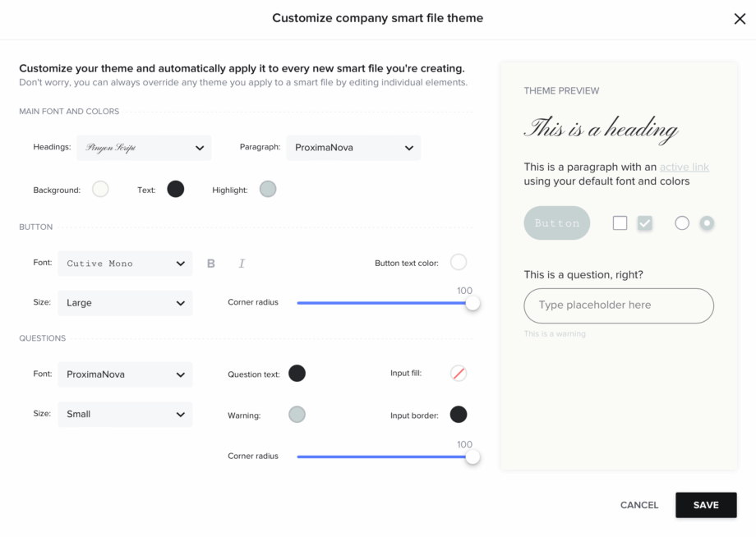The width and height of the screenshot is (756, 537).
Task: Toggle Bold for button font
Action: pos(210,264)
